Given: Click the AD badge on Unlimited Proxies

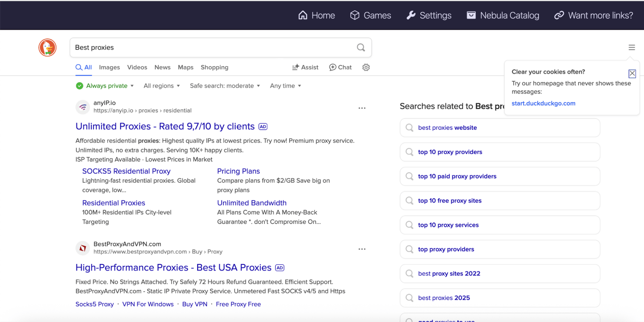Looking at the screenshot, I should pyautogui.click(x=263, y=127).
